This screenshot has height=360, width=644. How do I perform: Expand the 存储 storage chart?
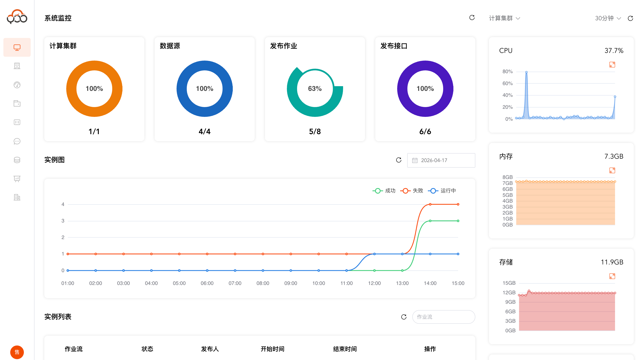612,276
